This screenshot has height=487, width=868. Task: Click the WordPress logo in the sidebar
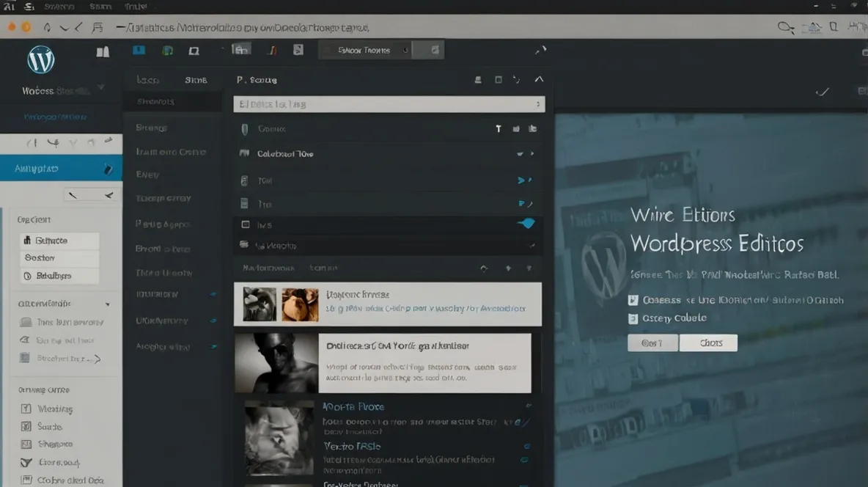(x=41, y=59)
